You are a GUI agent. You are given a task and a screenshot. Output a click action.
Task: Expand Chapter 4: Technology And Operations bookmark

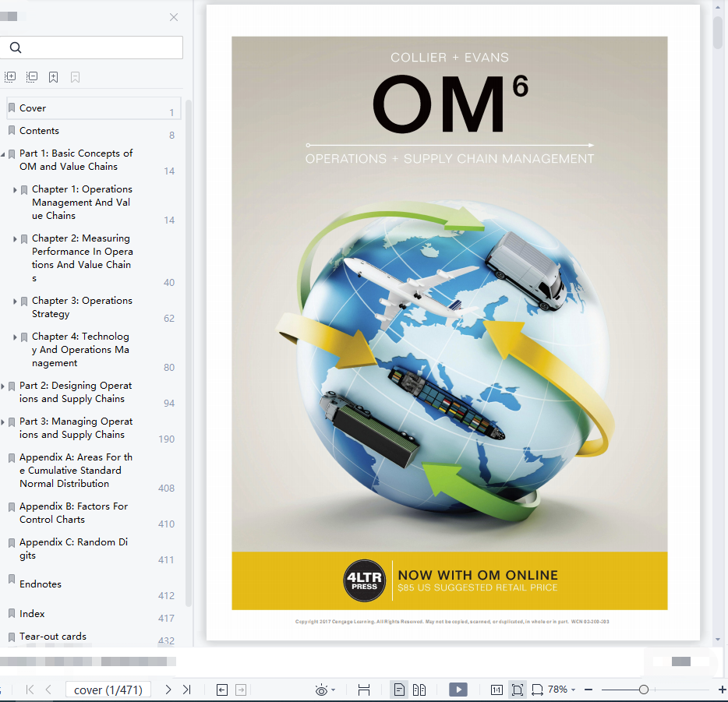[15, 337]
